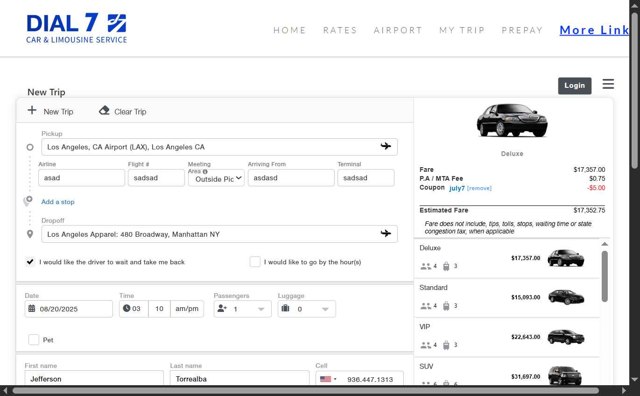Screen dimensions: 640x396
Task: Click the vehicle list scroll-up arrow
Action: [x=604, y=244]
